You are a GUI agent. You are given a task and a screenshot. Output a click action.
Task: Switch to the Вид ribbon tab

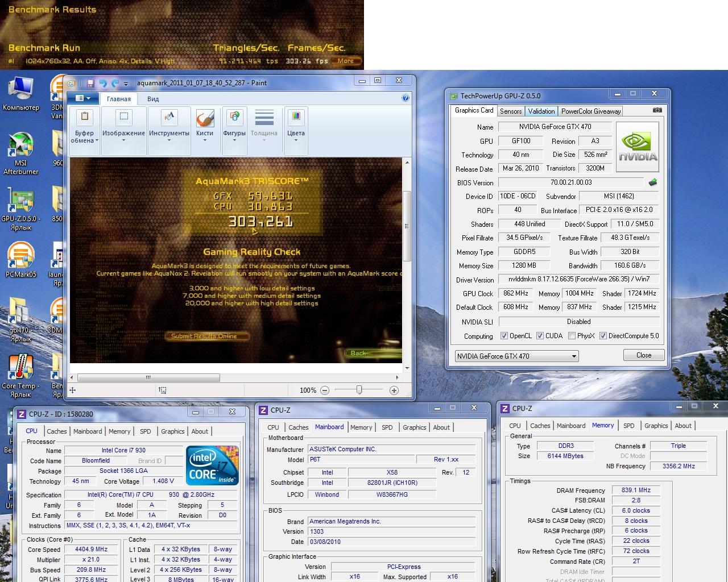pyautogui.click(x=154, y=99)
